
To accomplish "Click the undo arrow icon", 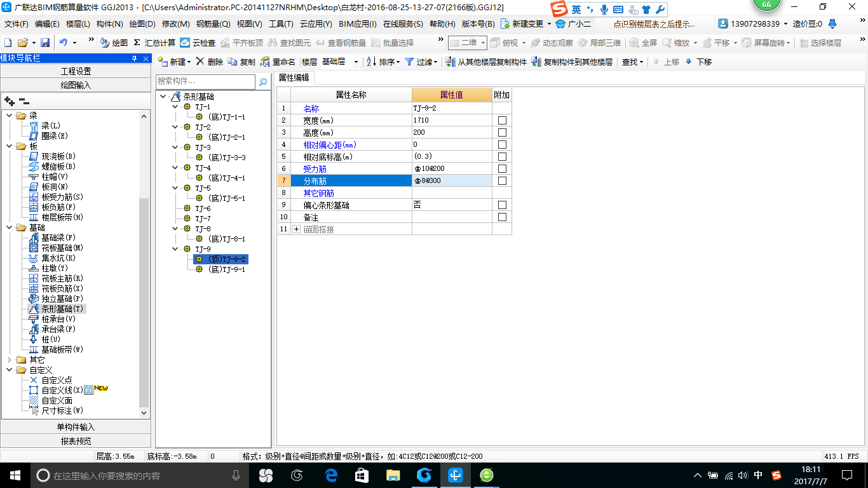I will tap(64, 43).
